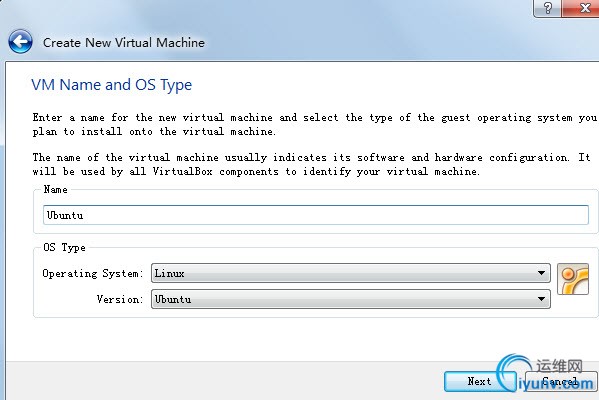Open the Operating System dropdown showing Linux
This screenshot has height=400, width=599.
coord(351,273)
